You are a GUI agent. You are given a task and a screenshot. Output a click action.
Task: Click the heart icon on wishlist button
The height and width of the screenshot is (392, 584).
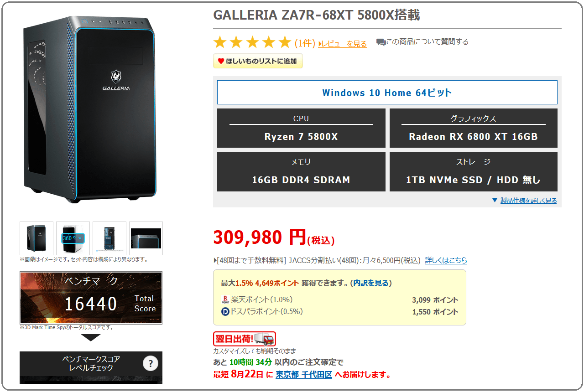221,61
